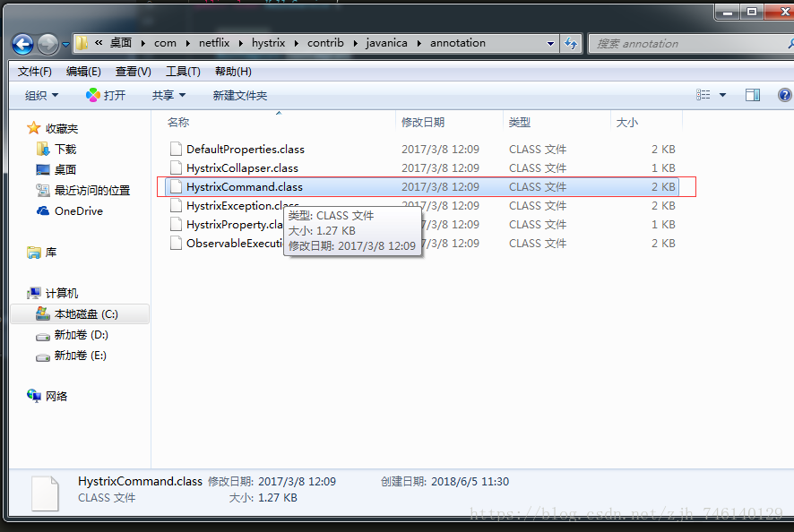Expand the address bar history dropdown
Viewport: 794px width, 532px height.
point(550,43)
